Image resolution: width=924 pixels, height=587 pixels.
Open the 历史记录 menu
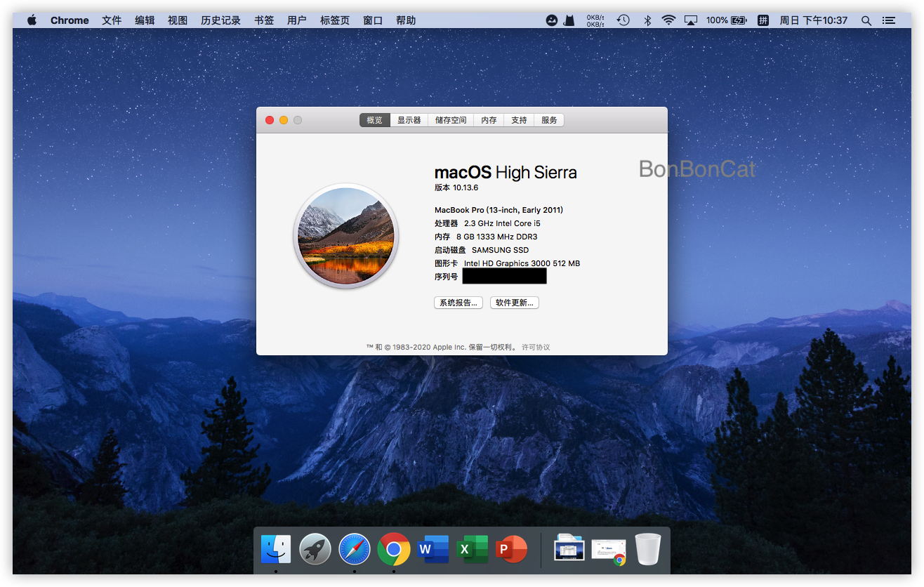(220, 20)
